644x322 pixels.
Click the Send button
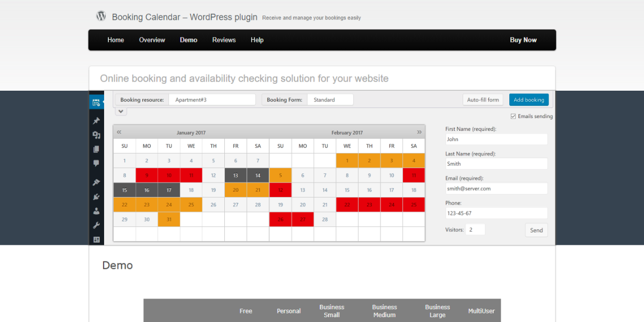[537, 230]
